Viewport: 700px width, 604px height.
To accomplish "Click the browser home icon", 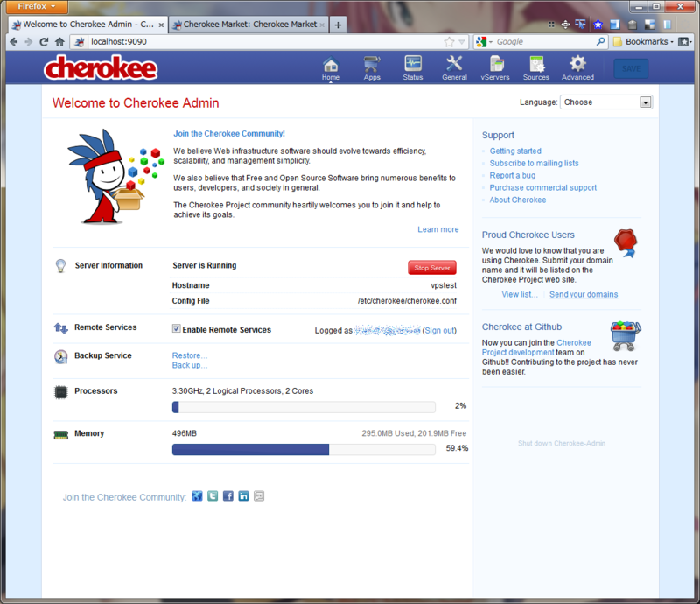I will click(59, 41).
